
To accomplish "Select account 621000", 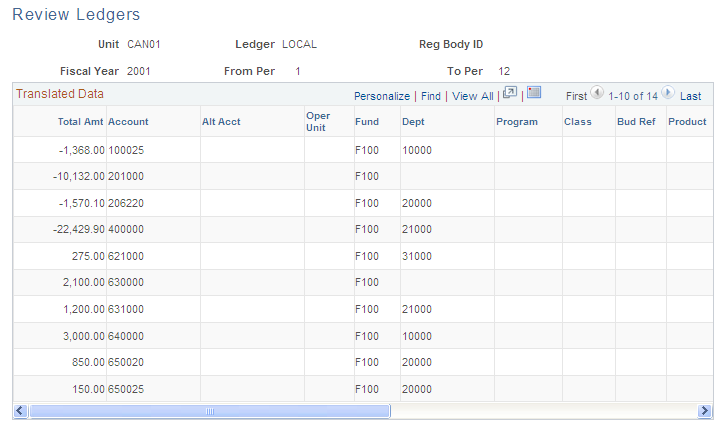I will (x=126, y=257).
